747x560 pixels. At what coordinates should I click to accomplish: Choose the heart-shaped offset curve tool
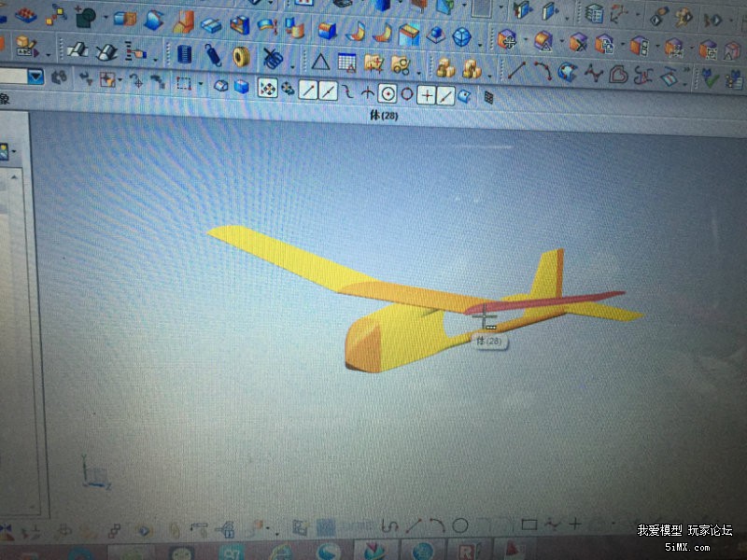click(618, 75)
